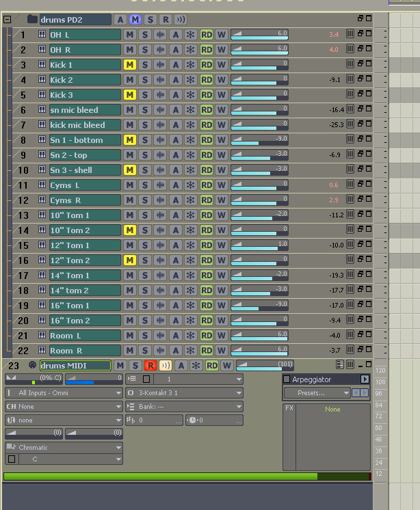Click the track type icon beside sn mic bleed
420x510 pixels.
tap(42, 110)
